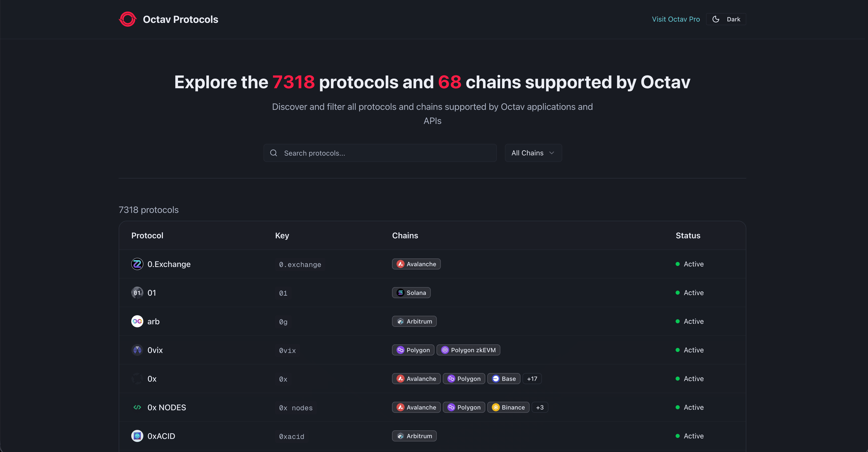This screenshot has height=452, width=868.
Task: Click the Solana chain icon on 01 row
Action: coord(400,292)
